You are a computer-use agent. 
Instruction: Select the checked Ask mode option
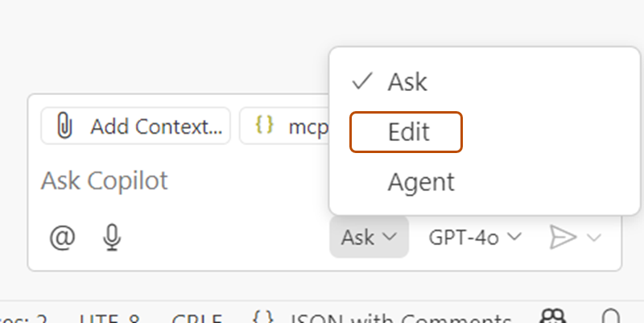click(x=407, y=81)
